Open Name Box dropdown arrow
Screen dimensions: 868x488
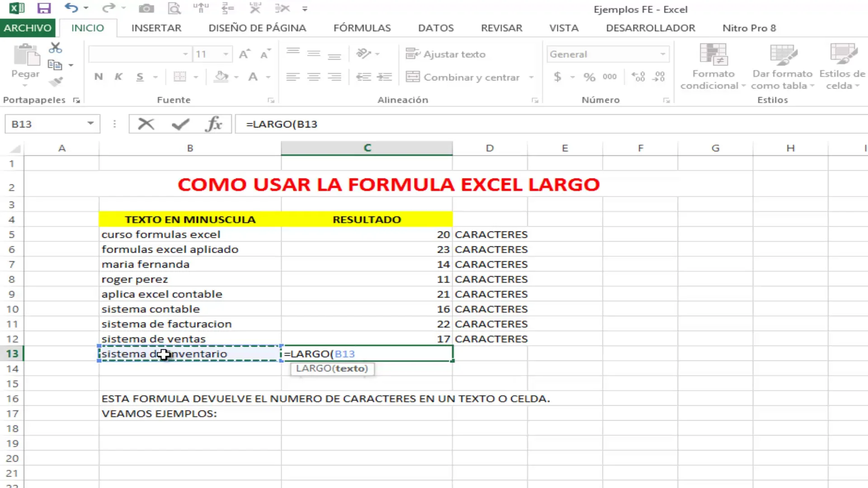[90, 123]
